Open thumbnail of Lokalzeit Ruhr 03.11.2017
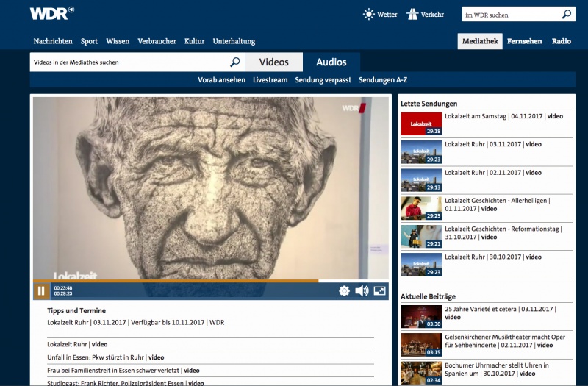 pos(421,152)
